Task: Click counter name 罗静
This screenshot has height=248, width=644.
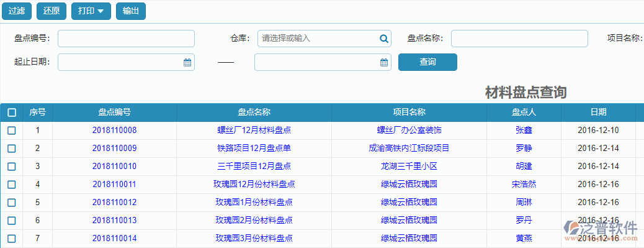Action: 524,149
